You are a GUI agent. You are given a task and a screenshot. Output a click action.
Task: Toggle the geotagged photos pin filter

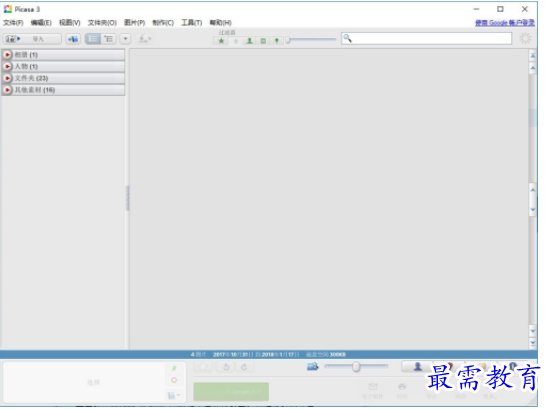pos(277,41)
